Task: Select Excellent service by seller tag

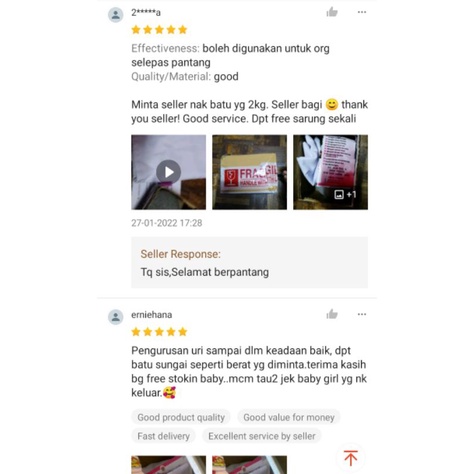Action: pos(262,436)
